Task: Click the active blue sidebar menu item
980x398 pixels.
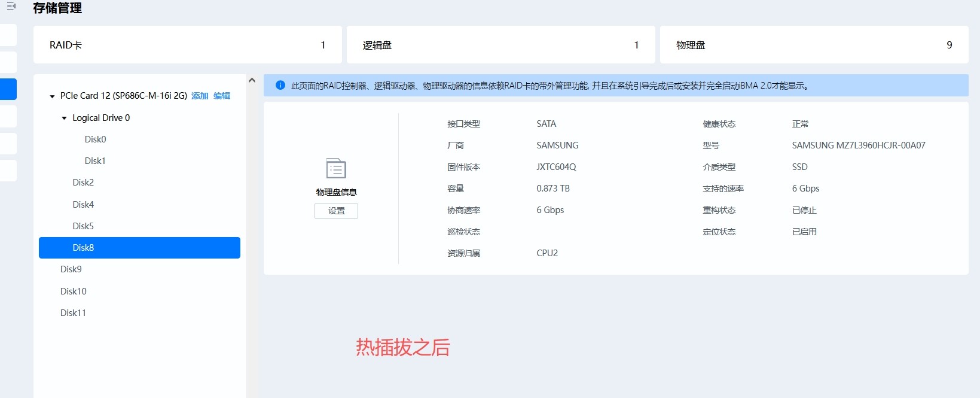Action: tap(8, 89)
